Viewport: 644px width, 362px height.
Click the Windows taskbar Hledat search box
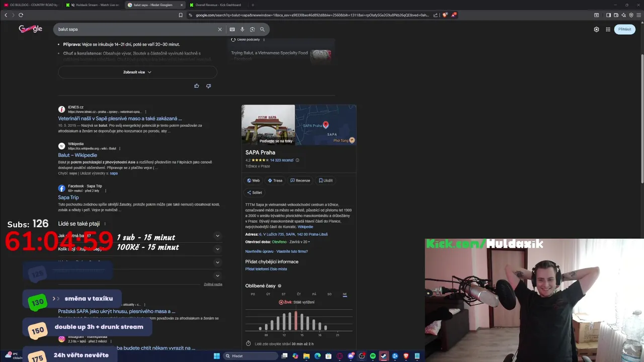251,356
